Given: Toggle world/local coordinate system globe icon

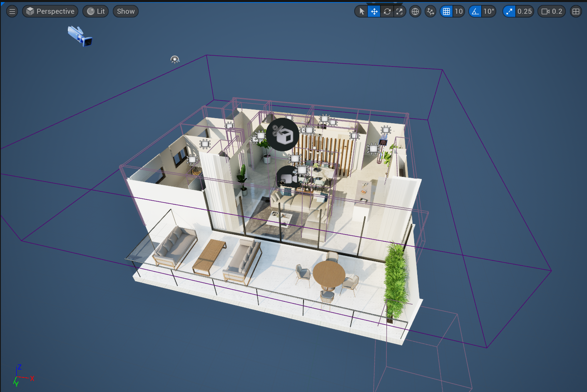Looking at the screenshot, I should (415, 11).
